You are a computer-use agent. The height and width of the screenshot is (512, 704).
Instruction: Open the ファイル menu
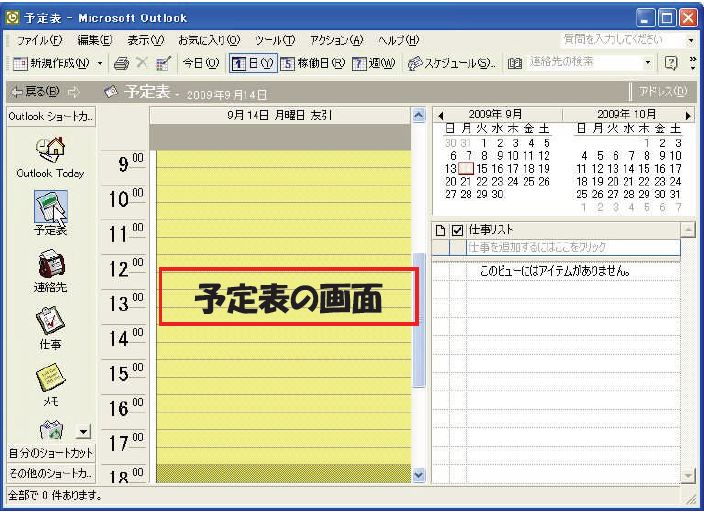pos(39,40)
